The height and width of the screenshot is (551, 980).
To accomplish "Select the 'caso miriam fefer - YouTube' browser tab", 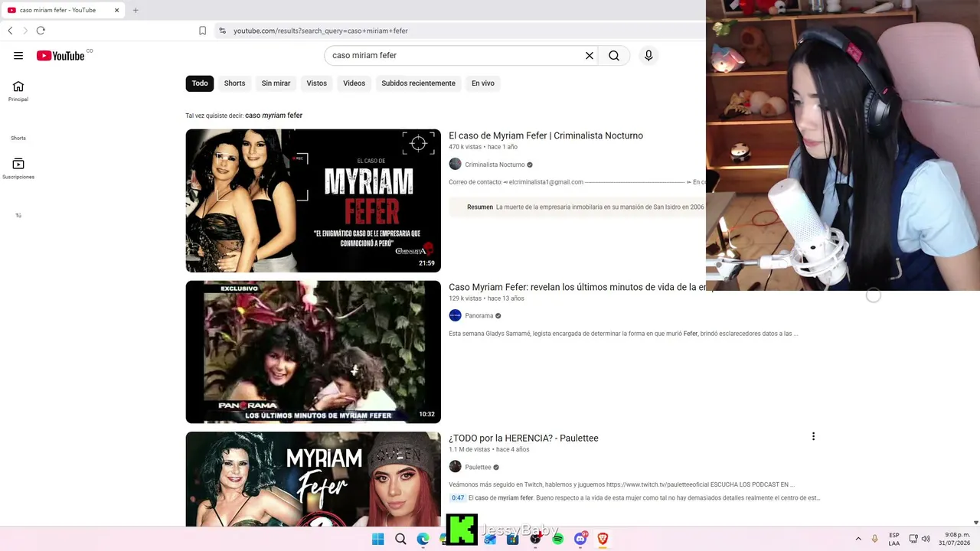I will pos(64,10).
